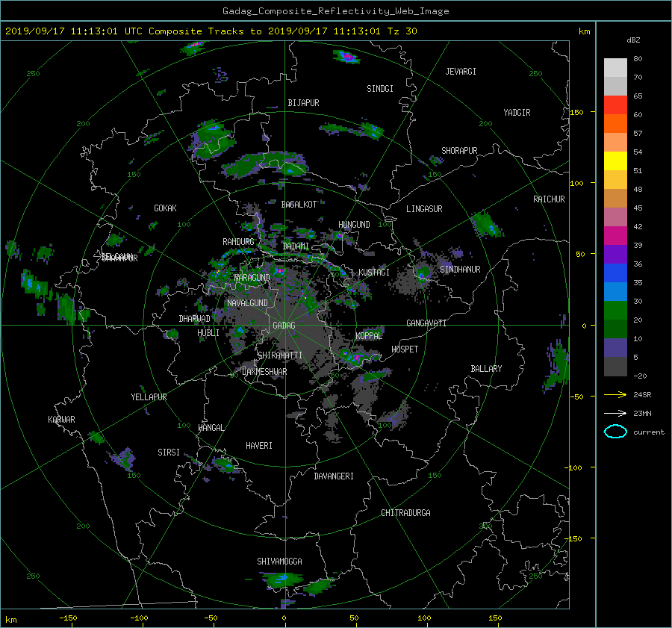This screenshot has height=628, width=672.
Task: Select the HAVERI label
Action: tap(259, 446)
